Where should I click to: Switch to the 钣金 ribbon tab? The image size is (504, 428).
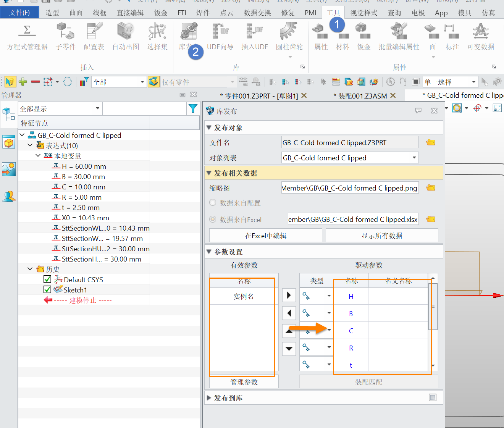point(160,13)
